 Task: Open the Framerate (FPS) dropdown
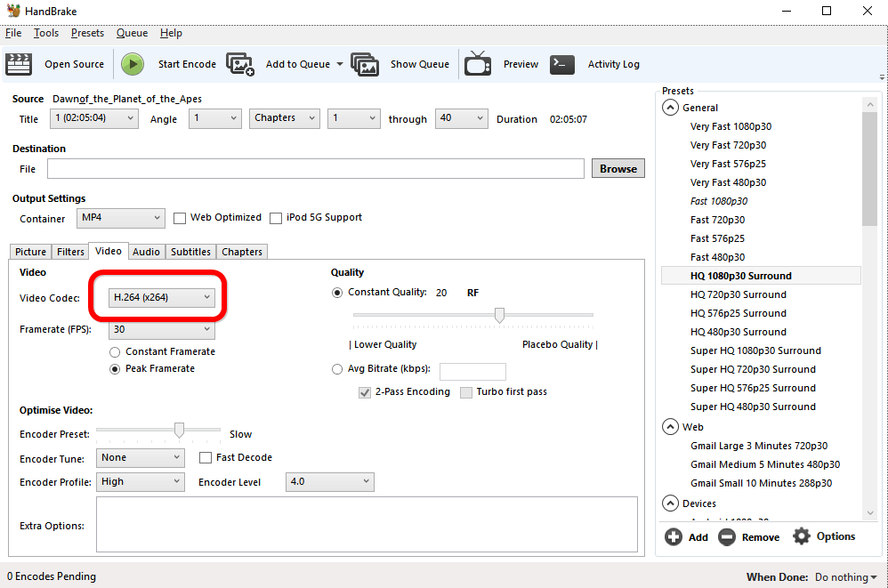[161, 329]
